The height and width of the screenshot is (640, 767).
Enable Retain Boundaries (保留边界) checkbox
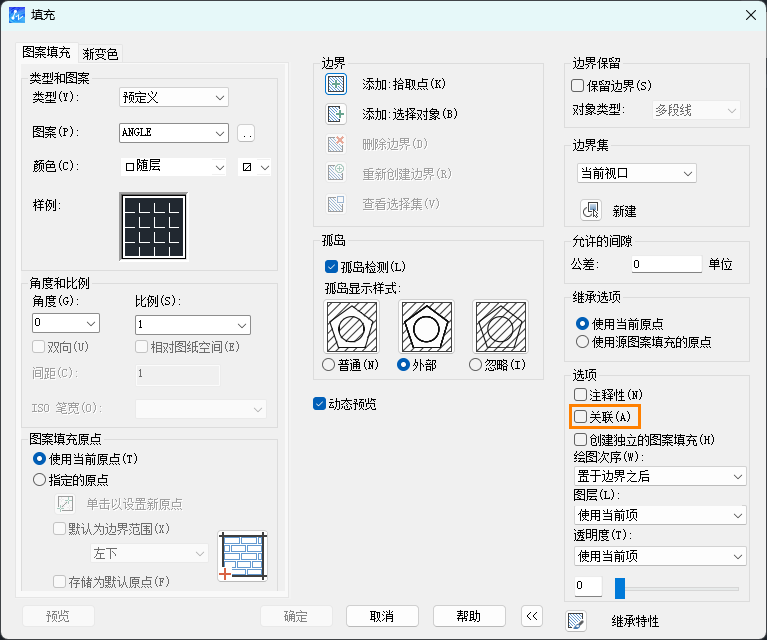click(578, 86)
